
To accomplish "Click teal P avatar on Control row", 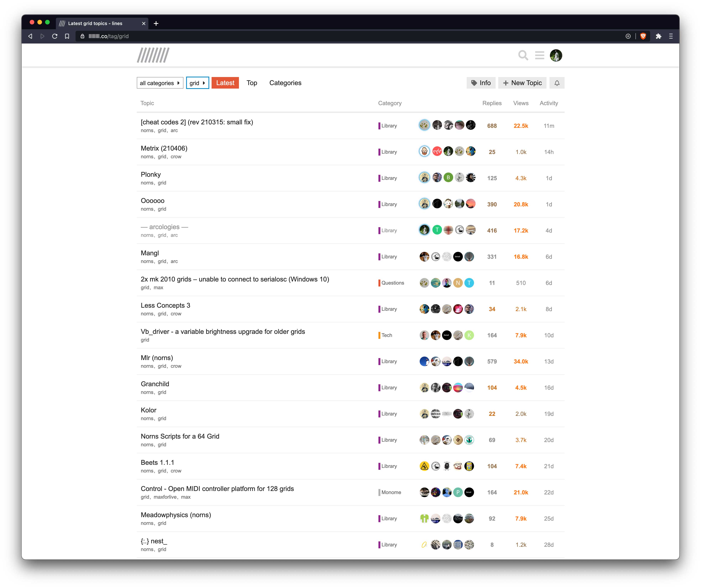I will click(x=458, y=492).
